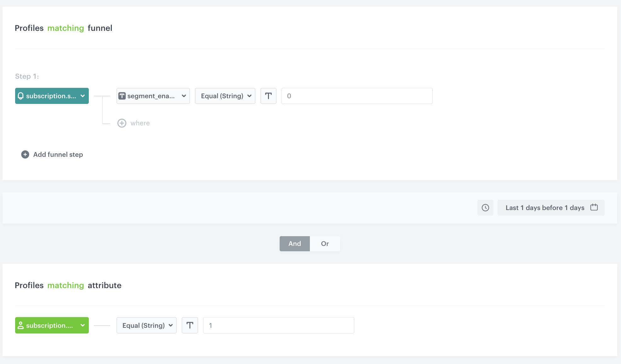Click the plus icon next to "where"
This screenshot has width=621, height=364.
[122, 123]
